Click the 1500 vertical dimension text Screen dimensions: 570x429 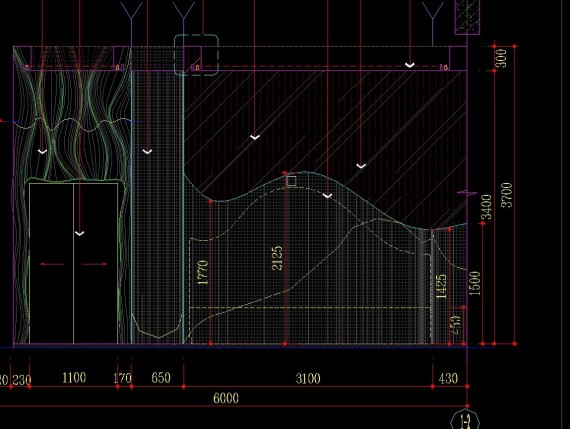coord(475,283)
